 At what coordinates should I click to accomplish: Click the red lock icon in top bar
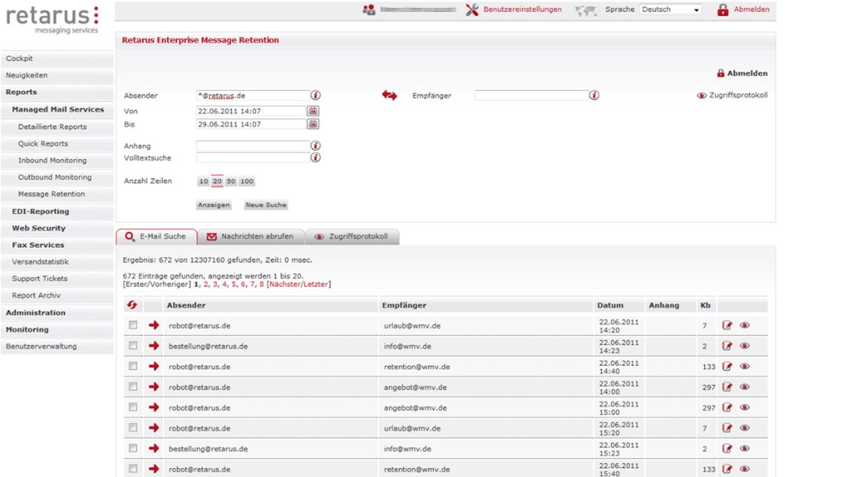click(x=723, y=10)
